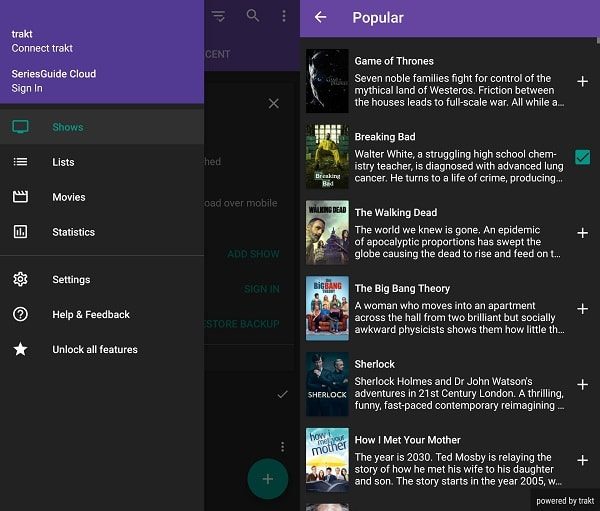
Task: Open the Game of Thrones poster thumbnail
Action: [327, 81]
